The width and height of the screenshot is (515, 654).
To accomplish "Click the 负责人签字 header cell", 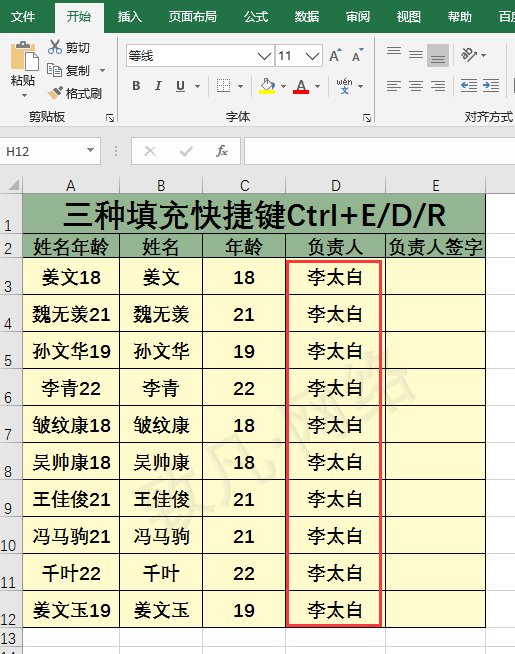I will pyautogui.click(x=435, y=246).
